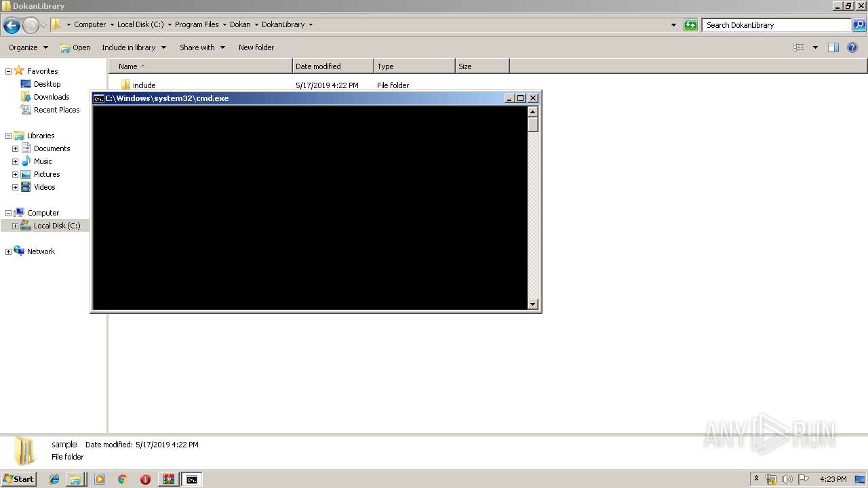Expand the Documents library node

(15, 148)
